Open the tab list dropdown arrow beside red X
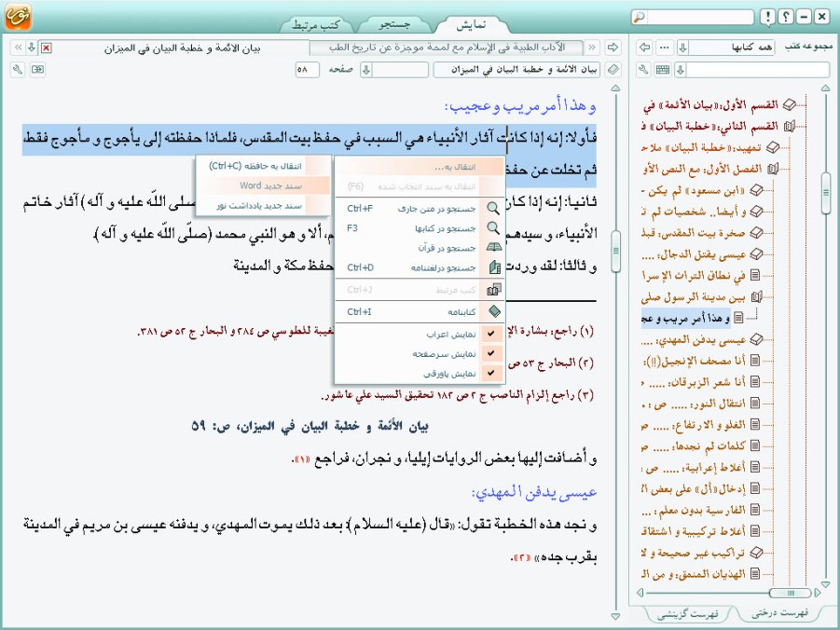This screenshot has height=630, width=840. click(x=32, y=48)
